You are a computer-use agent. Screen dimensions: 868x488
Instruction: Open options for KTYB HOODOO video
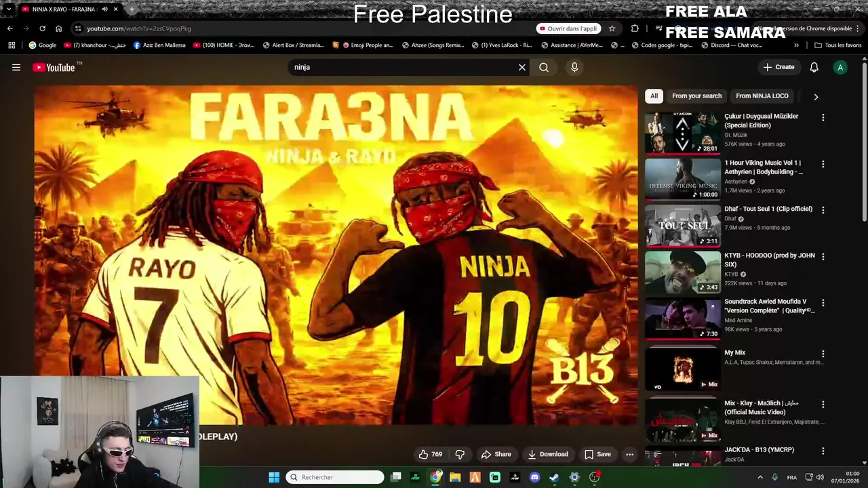(x=823, y=257)
